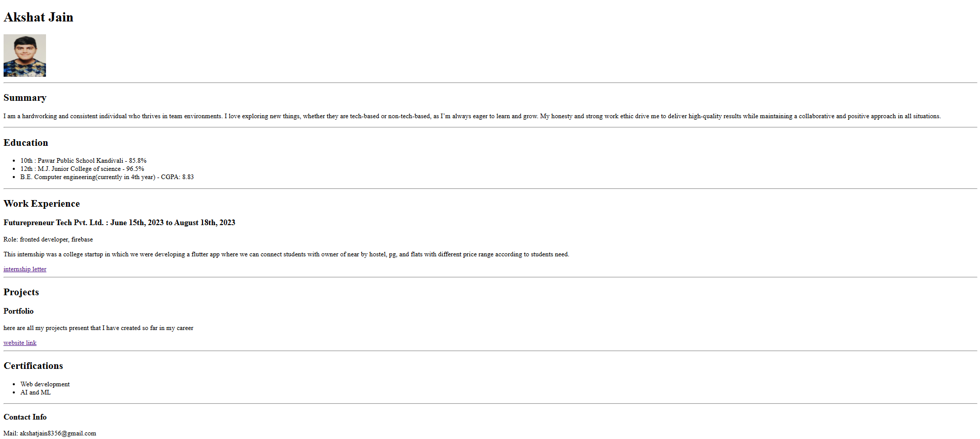This screenshot has height=439, width=980.
Task: Select the "Portfolio" project subheading
Action: [18, 311]
